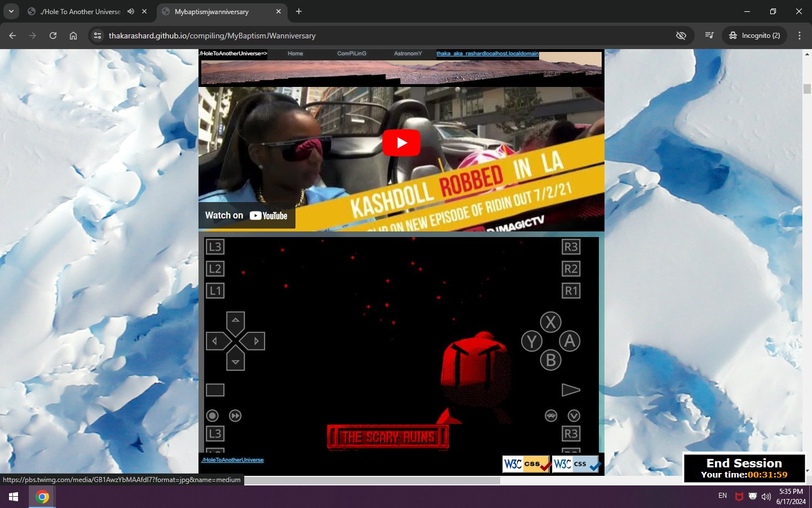The image size is (812, 508).
Task: Hit the A face button
Action: tap(570, 341)
